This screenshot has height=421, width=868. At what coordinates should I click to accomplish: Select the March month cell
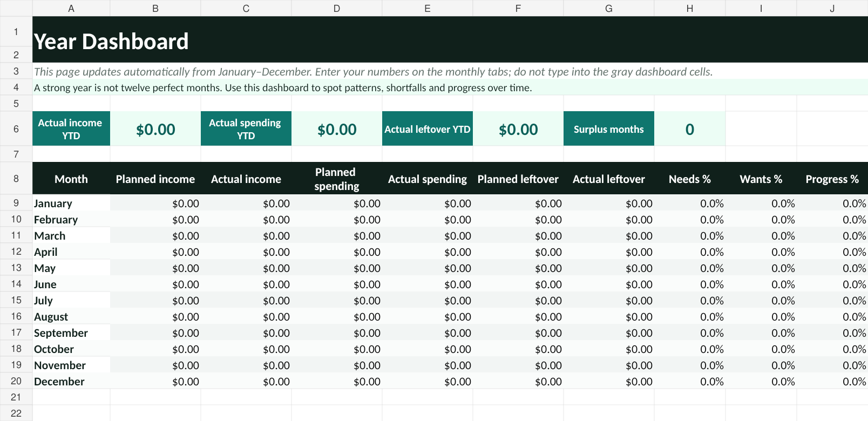click(x=71, y=235)
